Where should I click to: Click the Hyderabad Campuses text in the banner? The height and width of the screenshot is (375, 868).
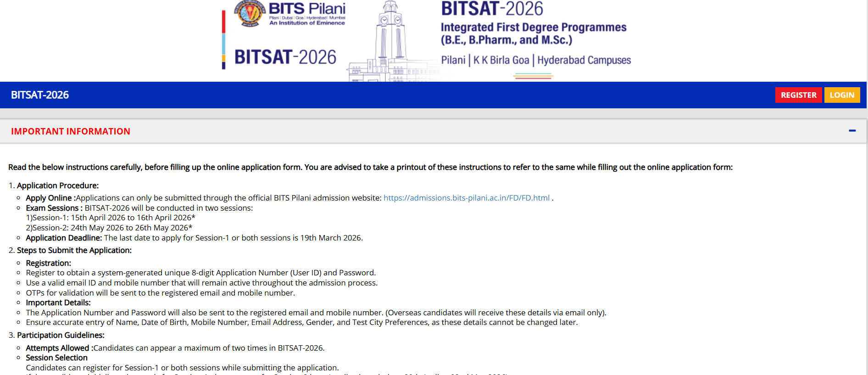[584, 60]
